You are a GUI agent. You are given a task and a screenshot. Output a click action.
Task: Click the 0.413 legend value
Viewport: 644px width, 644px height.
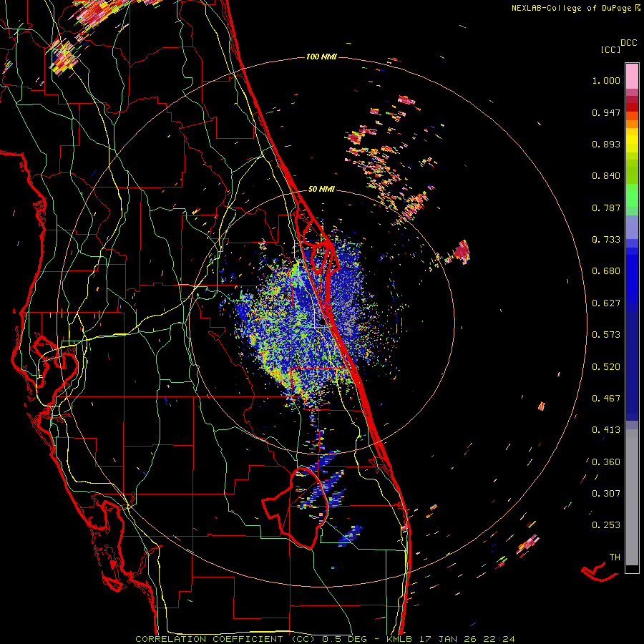(x=606, y=430)
